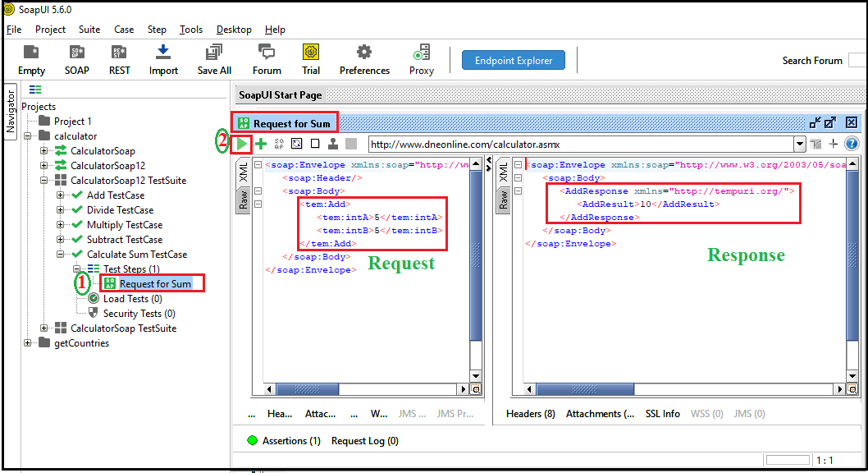Expand the Add TestCase node
This screenshot has height=473, width=868.
click(61, 195)
